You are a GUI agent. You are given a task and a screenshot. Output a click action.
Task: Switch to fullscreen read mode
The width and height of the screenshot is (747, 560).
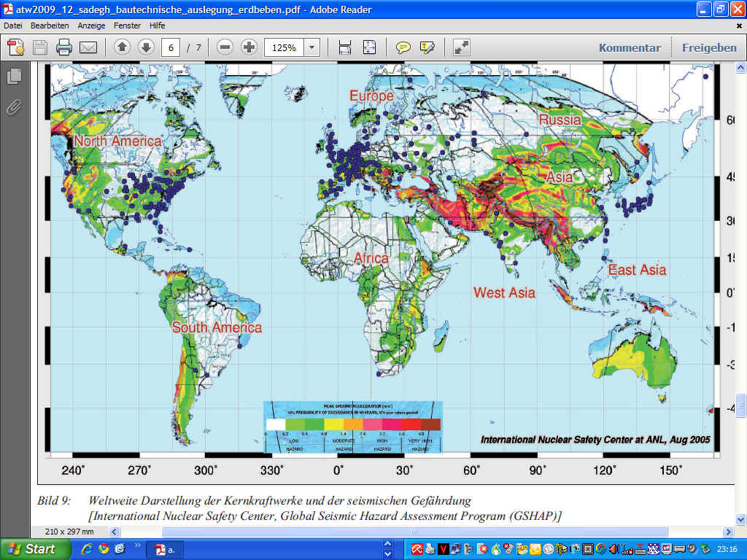tap(462, 47)
